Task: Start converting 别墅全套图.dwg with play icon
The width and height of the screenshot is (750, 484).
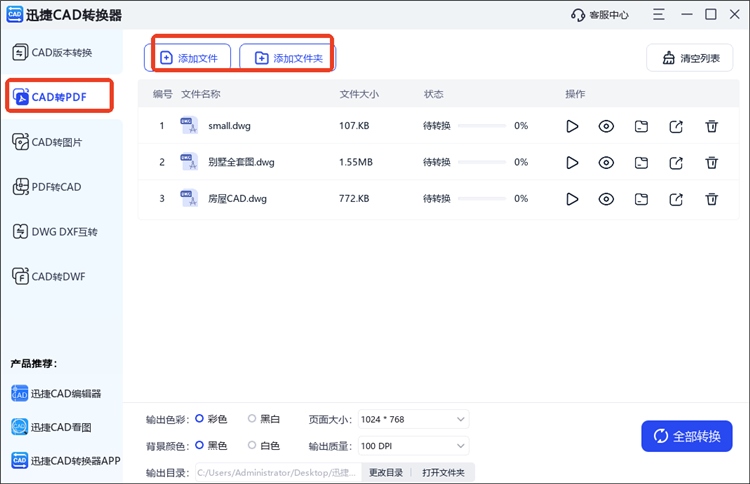Action: (x=572, y=163)
